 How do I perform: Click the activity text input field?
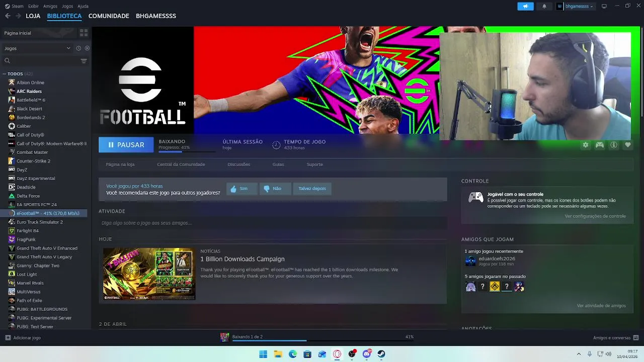coord(273,223)
